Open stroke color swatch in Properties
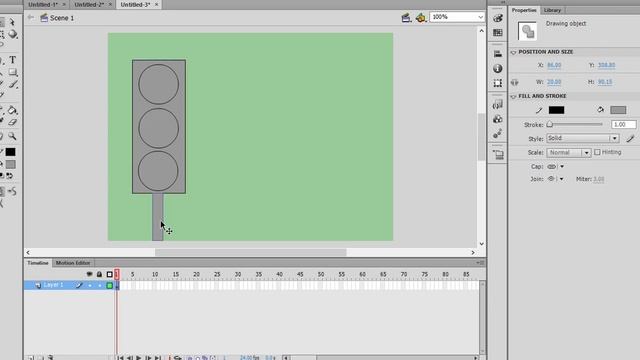Screen dimensions: 640x360 click(x=556, y=110)
